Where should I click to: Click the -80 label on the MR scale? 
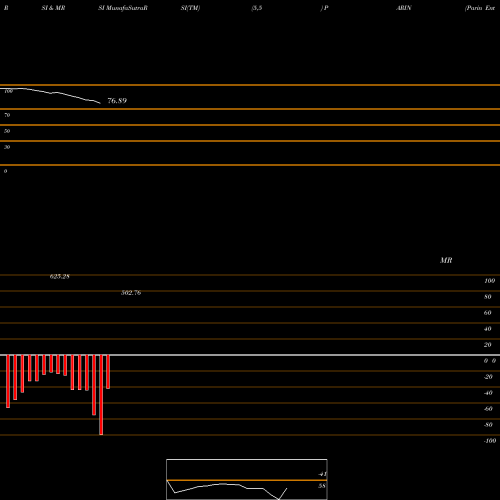(488, 425)
